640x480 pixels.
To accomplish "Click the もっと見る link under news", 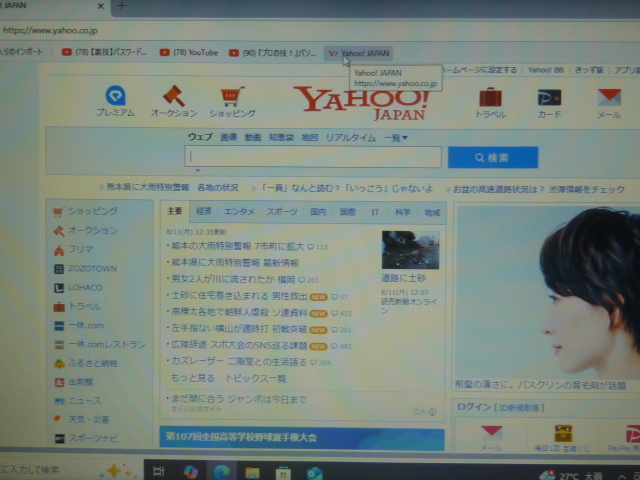I will [x=193, y=379].
